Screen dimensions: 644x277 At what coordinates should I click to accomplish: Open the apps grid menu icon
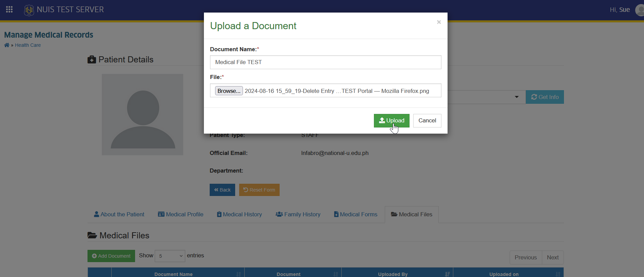[x=10, y=9]
